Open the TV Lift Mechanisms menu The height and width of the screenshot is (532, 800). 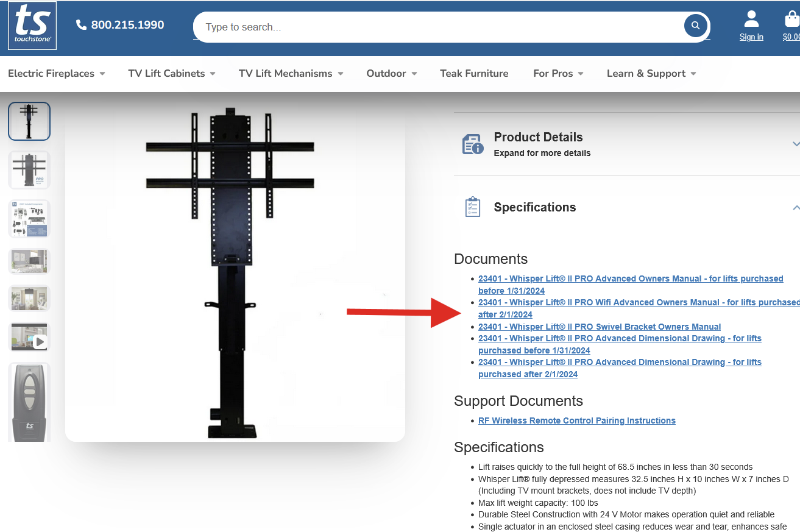(x=291, y=73)
